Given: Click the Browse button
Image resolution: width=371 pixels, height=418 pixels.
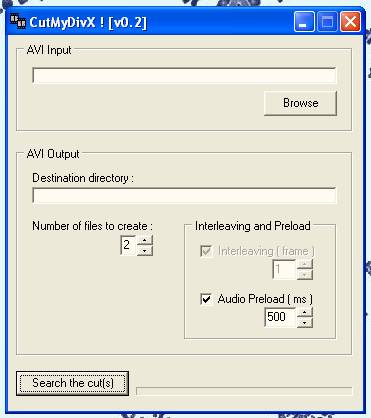Looking at the screenshot, I should tap(300, 103).
